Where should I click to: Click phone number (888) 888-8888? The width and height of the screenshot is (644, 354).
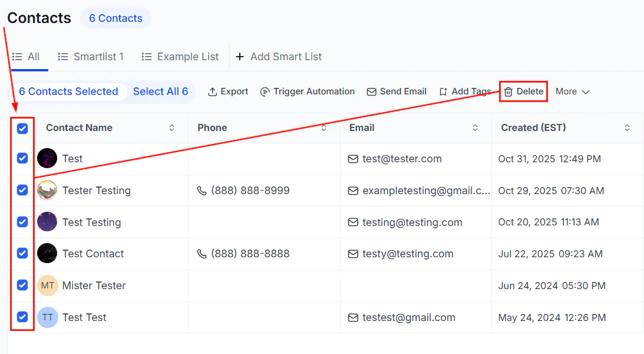click(250, 254)
